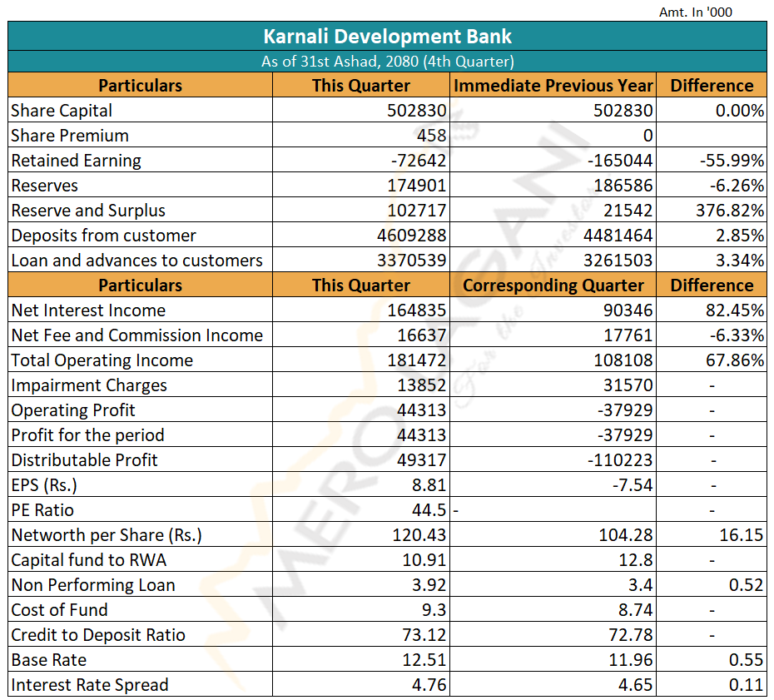Select the "Reserve and Surplus" row label
Image resolution: width=774 pixels, height=700 pixels.
pyautogui.click(x=88, y=211)
